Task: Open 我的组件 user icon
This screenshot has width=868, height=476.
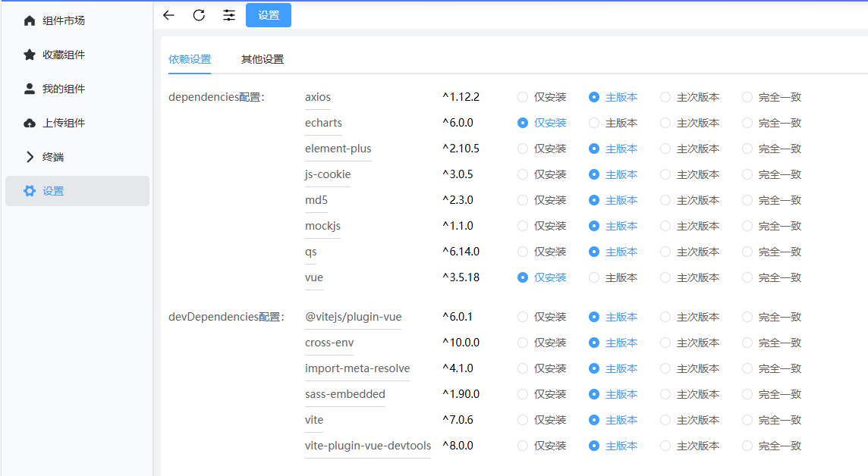Action: tap(30, 89)
